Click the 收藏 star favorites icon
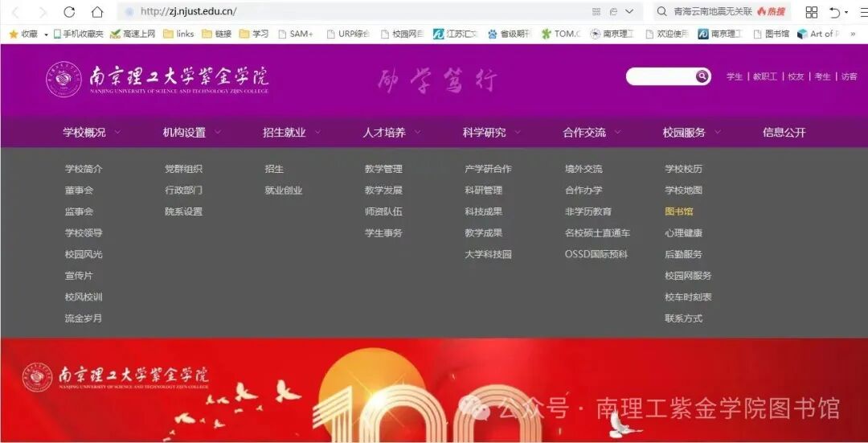The width and height of the screenshot is (868, 443). tap(14, 34)
